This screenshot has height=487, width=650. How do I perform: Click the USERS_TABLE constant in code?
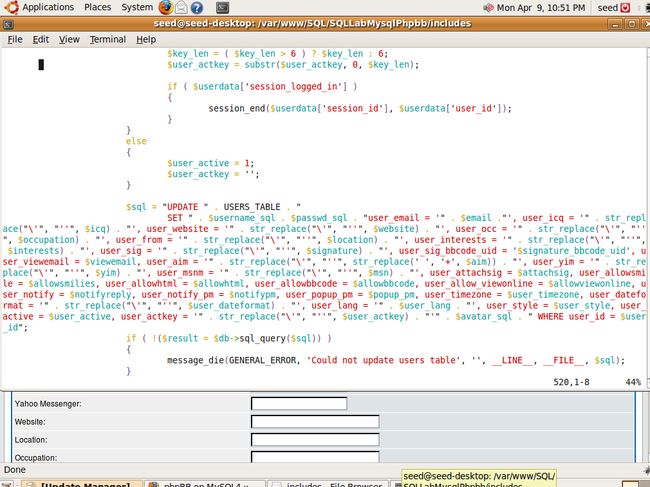[252, 207]
